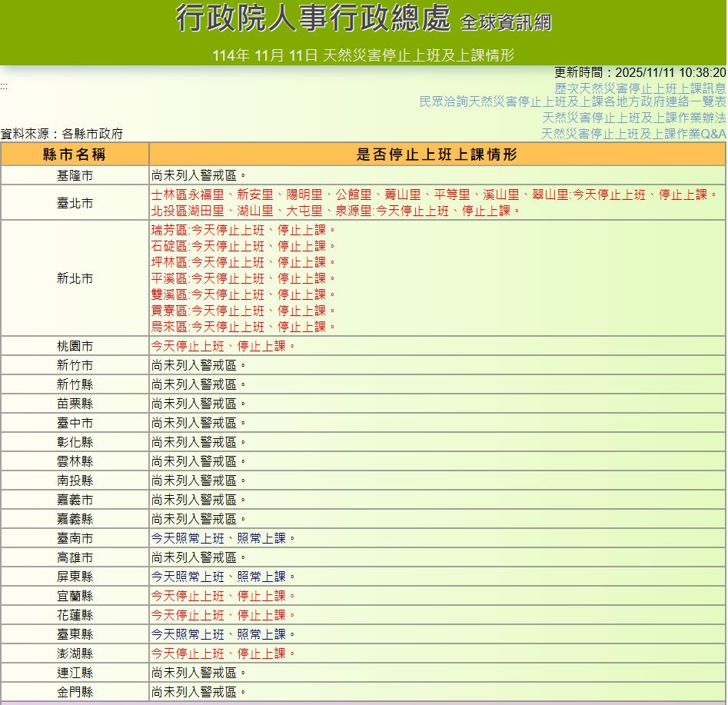The image size is (728, 705).
Task: Click 宜蘭縣's suspension status text
Action: pyautogui.click(x=223, y=596)
